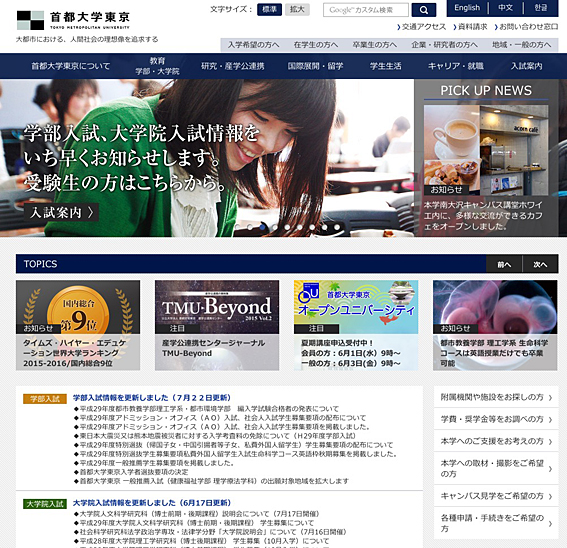Open the お問い合わせ窓口 link
The height and width of the screenshot is (548, 567).
526,27
